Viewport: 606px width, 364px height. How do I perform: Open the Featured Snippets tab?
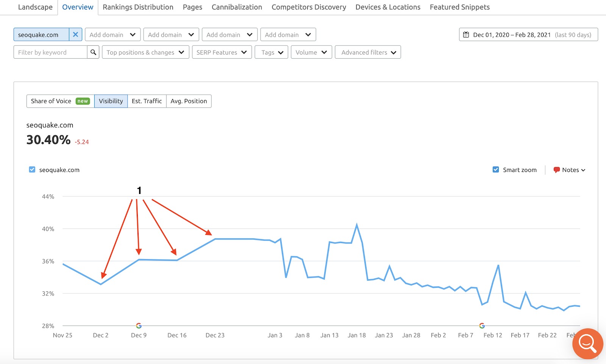[459, 7]
